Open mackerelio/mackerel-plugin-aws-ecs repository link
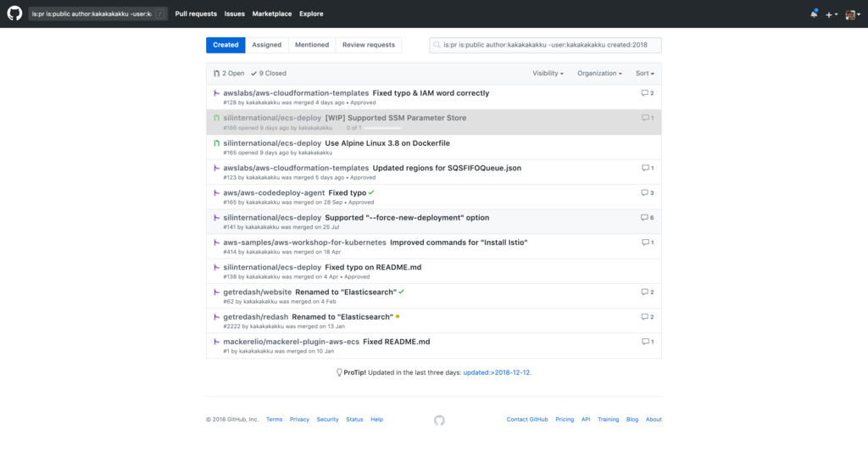This screenshot has width=868, height=474. tap(292, 342)
